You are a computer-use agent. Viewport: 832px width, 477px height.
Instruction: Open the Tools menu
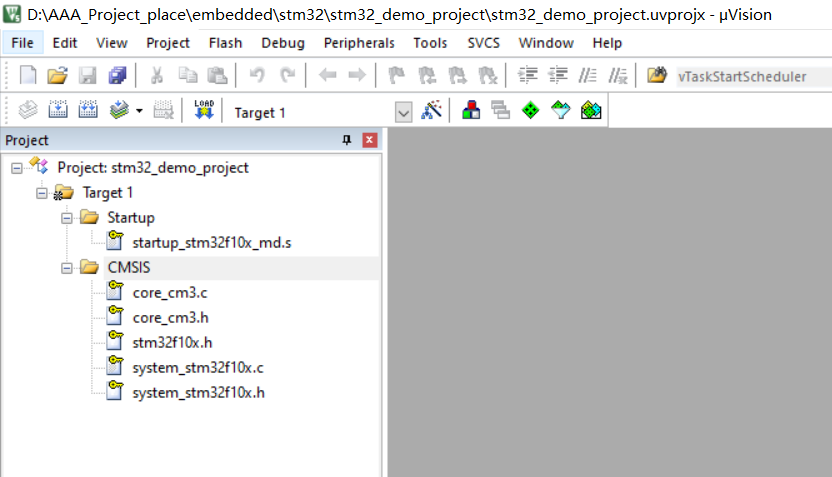tap(430, 43)
